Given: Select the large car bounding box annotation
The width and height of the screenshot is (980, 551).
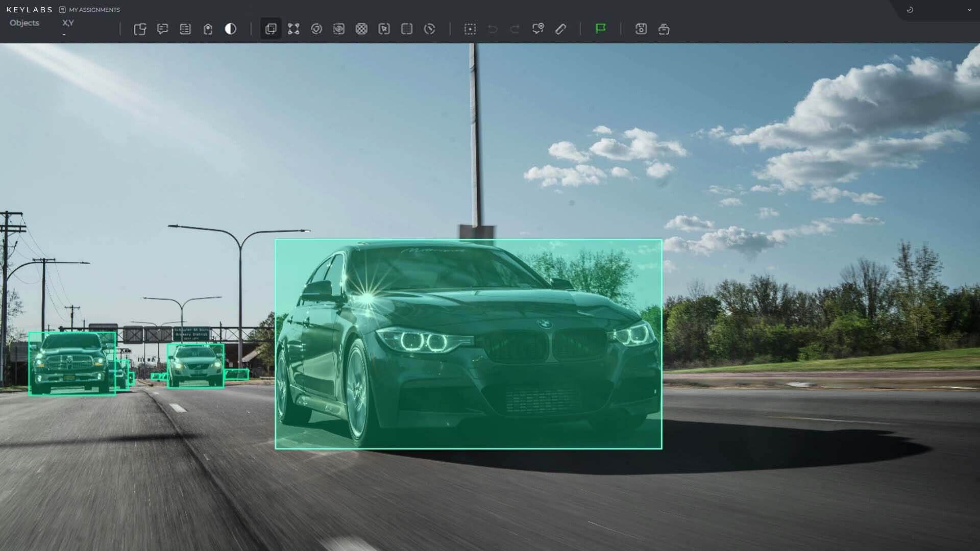Looking at the screenshot, I should (x=469, y=343).
